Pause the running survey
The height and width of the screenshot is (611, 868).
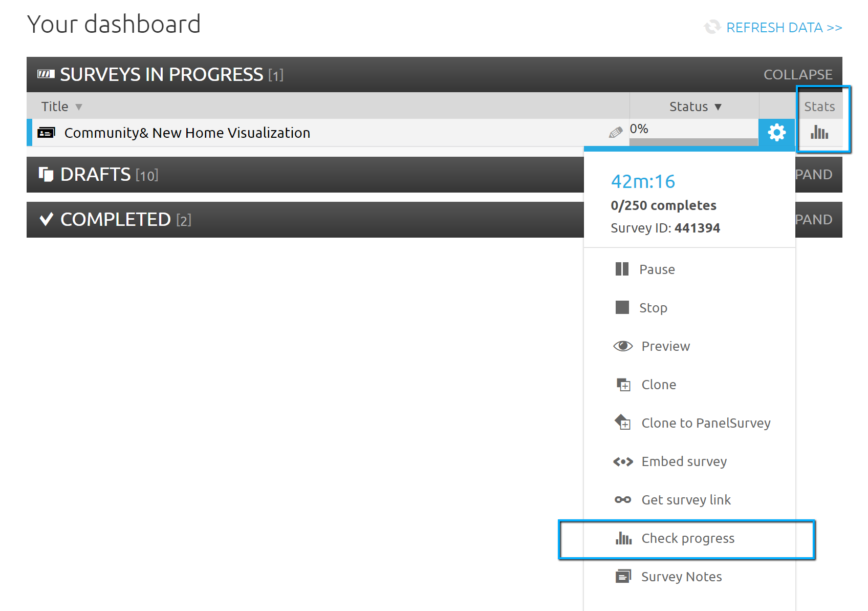[x=657, y=269]
